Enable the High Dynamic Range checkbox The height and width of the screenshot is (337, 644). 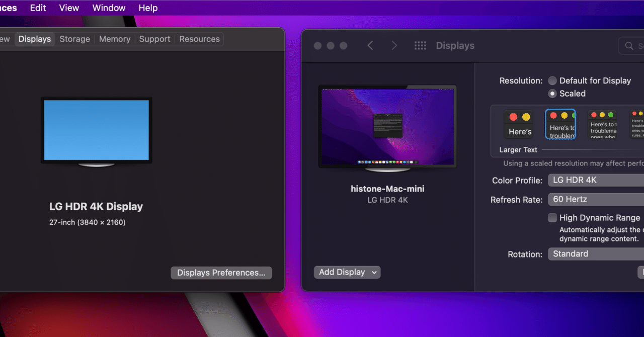[552, 218]
